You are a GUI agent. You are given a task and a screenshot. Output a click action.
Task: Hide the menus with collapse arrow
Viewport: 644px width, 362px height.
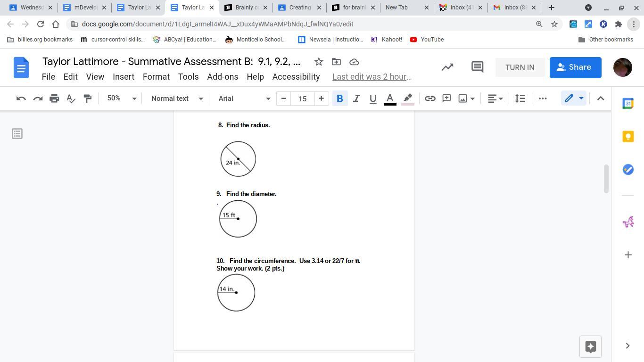601,99
